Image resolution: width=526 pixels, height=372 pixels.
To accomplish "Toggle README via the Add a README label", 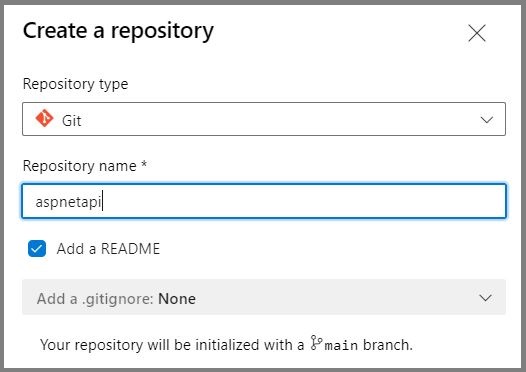I will click(x=108, y=249).
